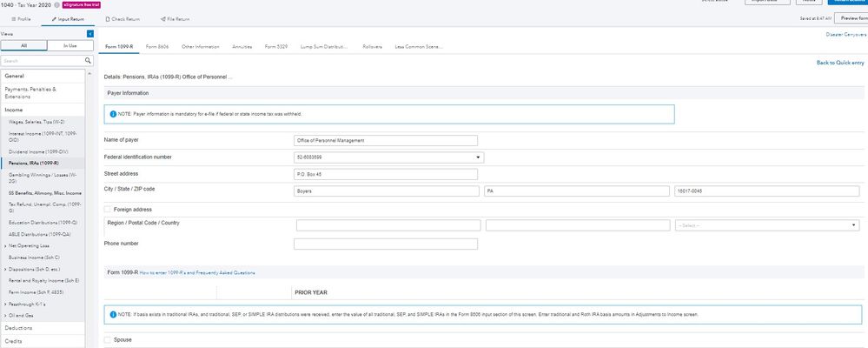Click the Name of payer field
Viewport: 868px width, 348px height.
(386, 140)
